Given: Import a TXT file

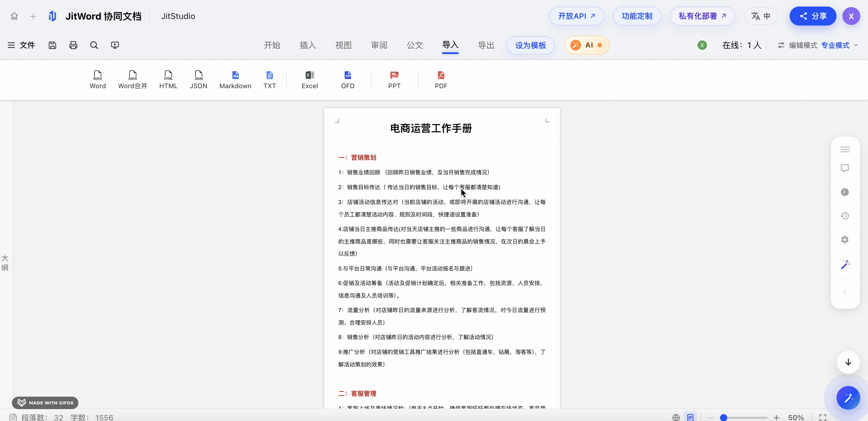Looking at the screenshot, I should pyautogui.click(x=269, y=80).
